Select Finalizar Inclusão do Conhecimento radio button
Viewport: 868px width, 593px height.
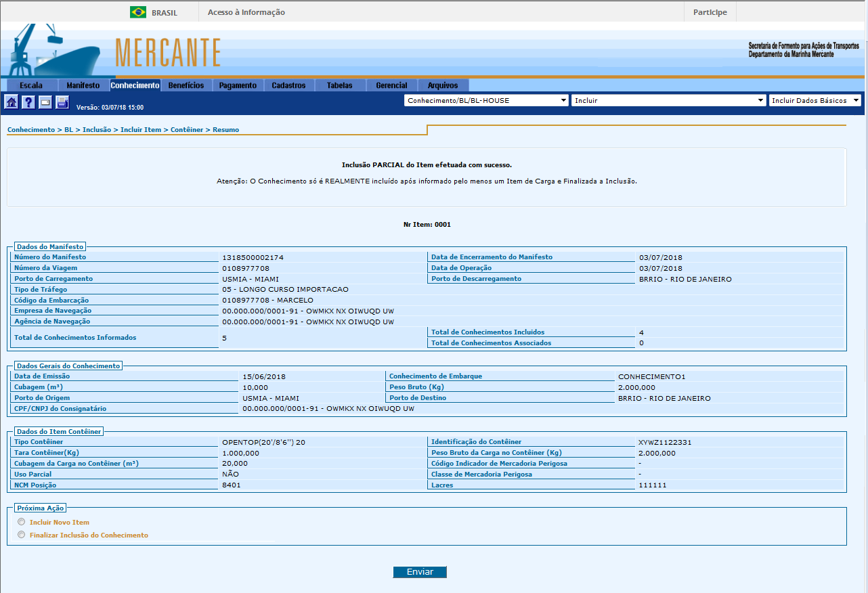[22, 535]
